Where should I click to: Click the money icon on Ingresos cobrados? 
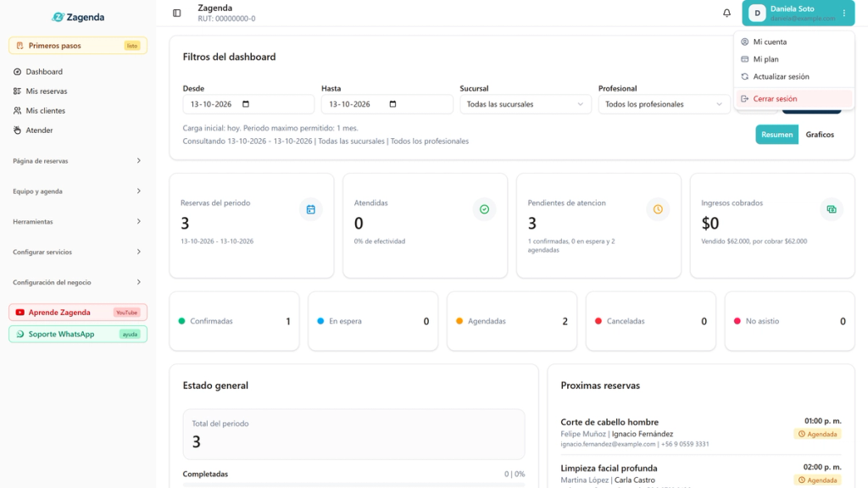pyautogui.click(x=832, y=209)
